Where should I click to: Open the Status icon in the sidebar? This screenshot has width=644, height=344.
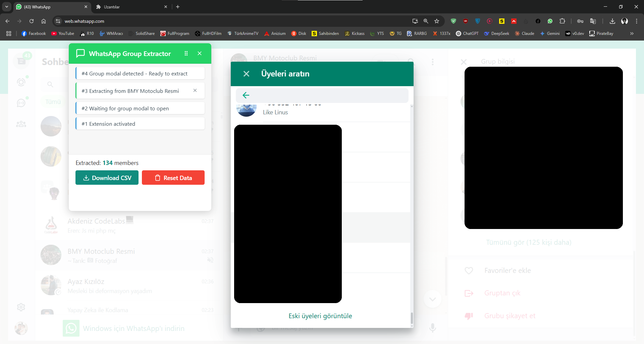coord(21,82)
